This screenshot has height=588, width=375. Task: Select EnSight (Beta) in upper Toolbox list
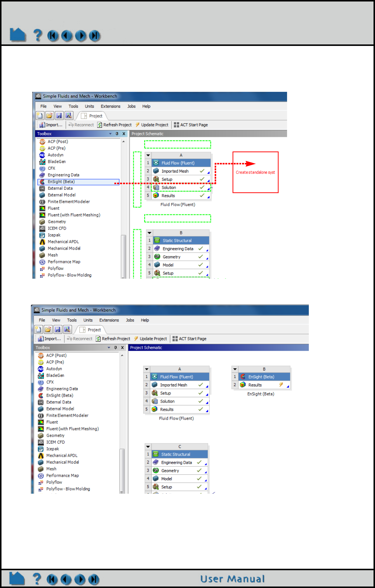click(x=79, y=182)
